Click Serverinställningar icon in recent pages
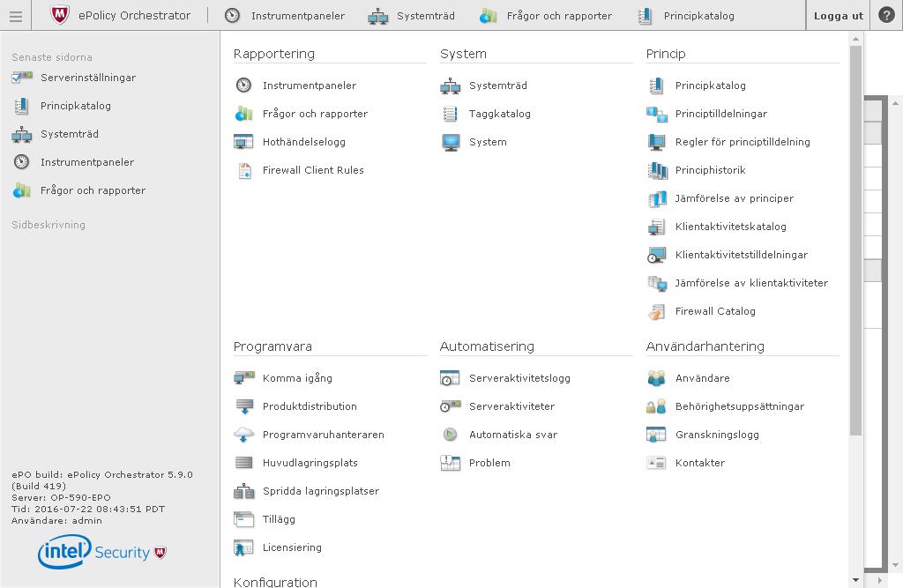 22,78
